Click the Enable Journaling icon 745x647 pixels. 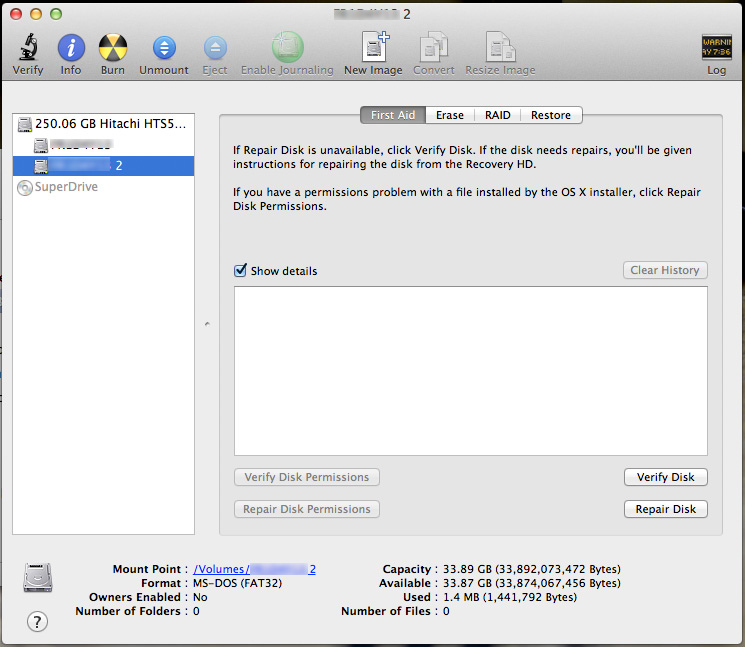click(x=287, y=47)
